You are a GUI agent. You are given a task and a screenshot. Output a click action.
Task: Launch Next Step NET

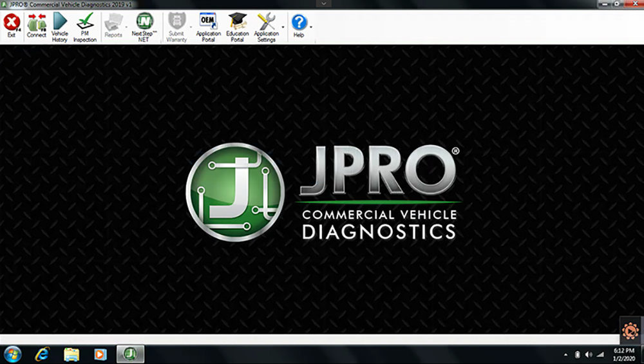pos(144,28)
